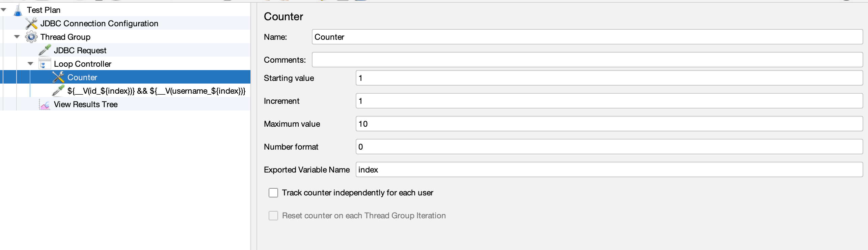This screenshot has width=868, height=250.
Task: Click the Thread Group gear icon
Action: (31, 37)
